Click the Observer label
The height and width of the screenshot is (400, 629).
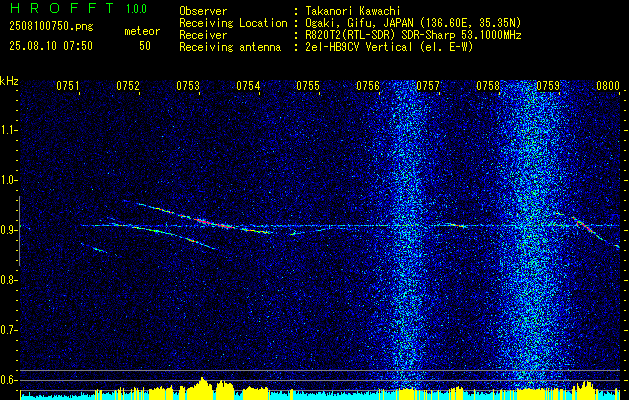point(203,11)
